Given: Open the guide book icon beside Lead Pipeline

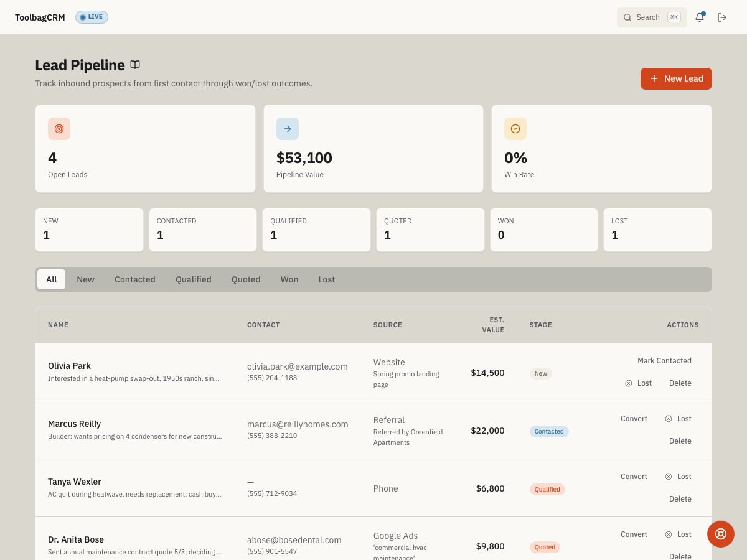Looking at the screenshot, I should pos(135,65).
